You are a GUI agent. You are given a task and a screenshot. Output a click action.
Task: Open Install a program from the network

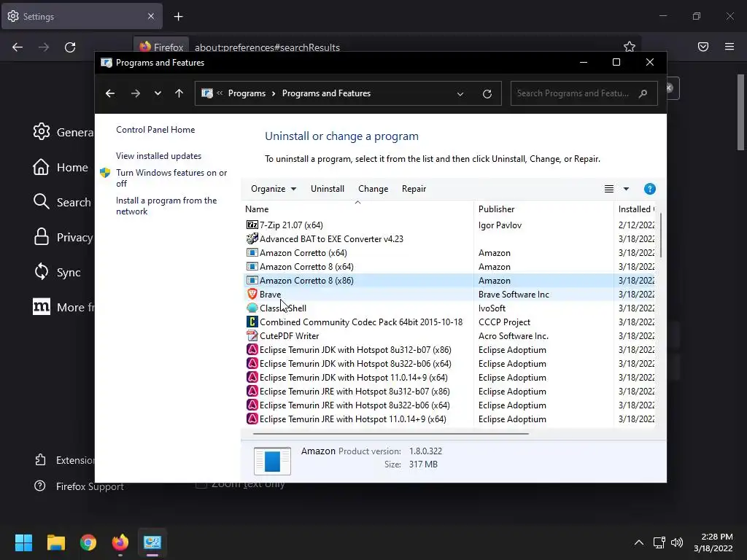point(166,206)
